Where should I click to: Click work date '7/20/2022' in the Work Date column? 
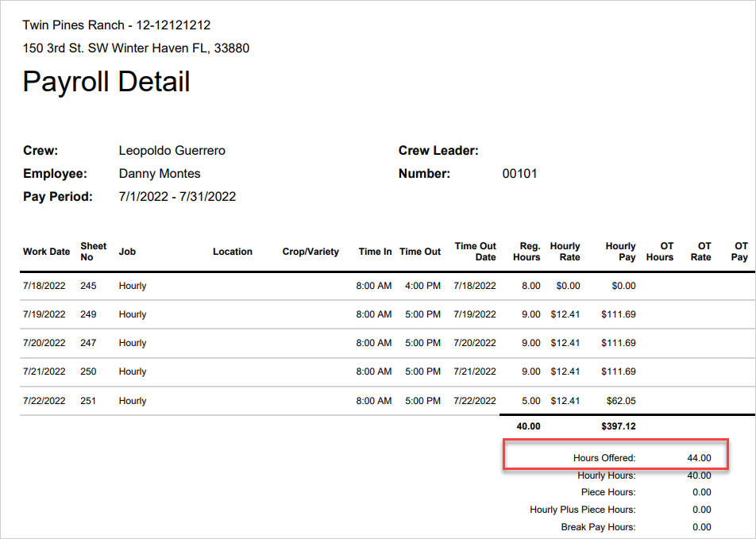click(44, 343)
